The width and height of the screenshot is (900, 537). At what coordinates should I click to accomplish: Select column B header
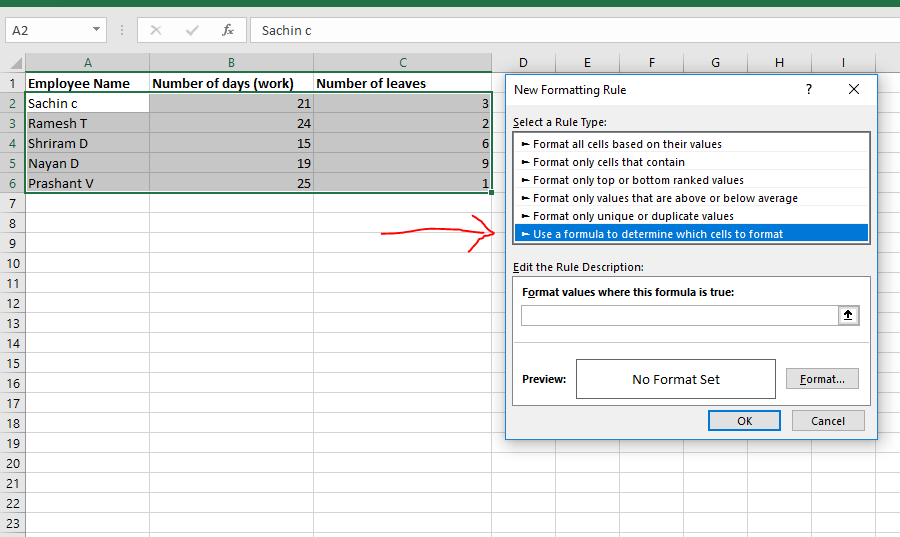(x=231, y=63)
